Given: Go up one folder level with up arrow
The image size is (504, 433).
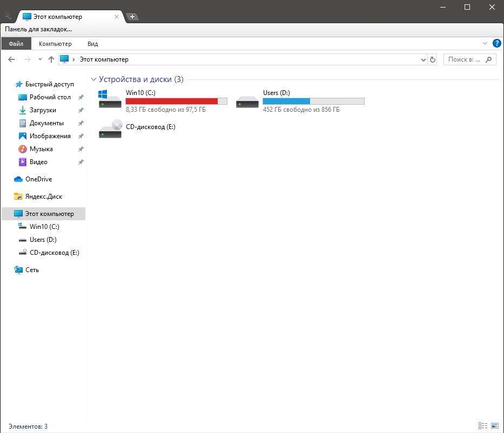Looking at the screenshot, I should [x=51, y=59].
